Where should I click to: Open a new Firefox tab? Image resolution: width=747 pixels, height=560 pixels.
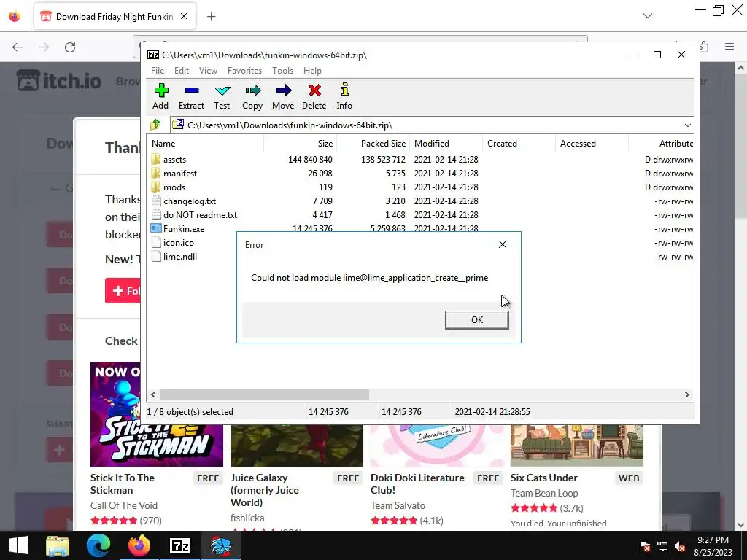(x=211, y=17)
